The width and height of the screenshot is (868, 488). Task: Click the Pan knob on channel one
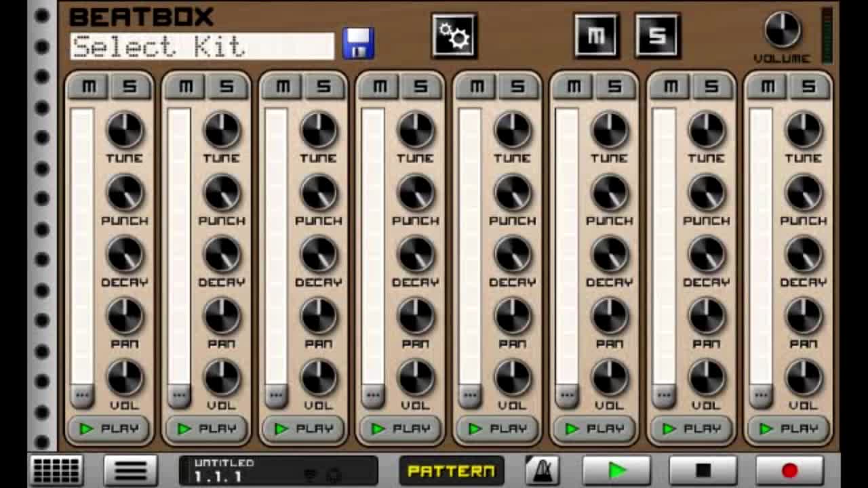pos(125,316)
